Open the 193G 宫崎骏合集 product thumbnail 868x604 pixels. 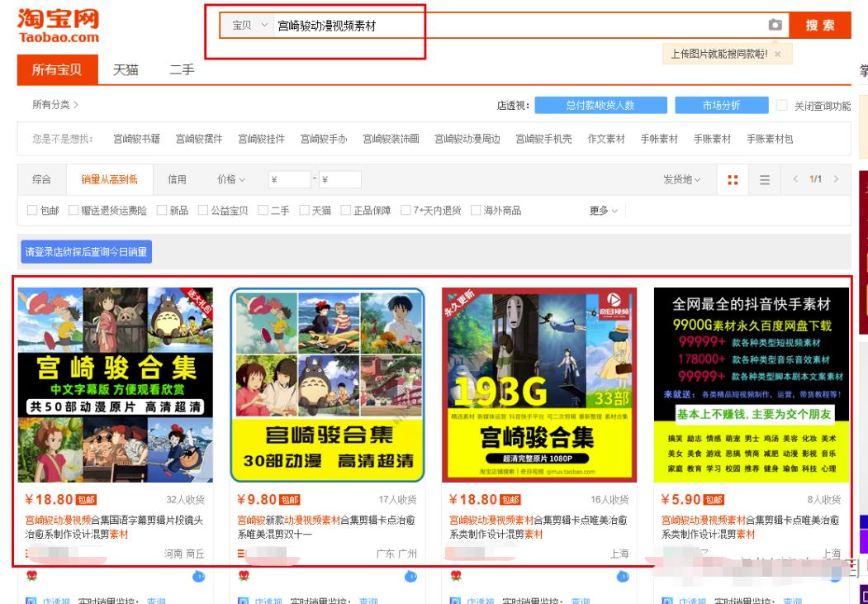(539, 385)
